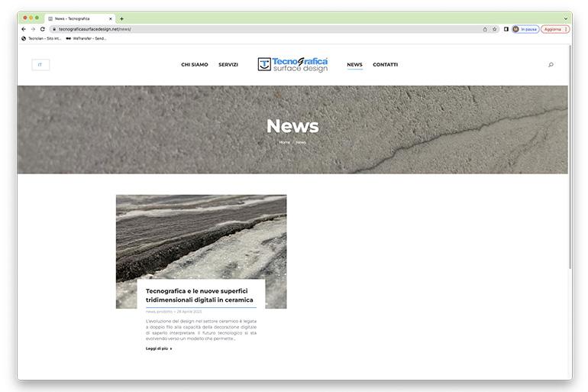Click the padlock site info icon
The image size is (588, 392).
tap(54, 29)
